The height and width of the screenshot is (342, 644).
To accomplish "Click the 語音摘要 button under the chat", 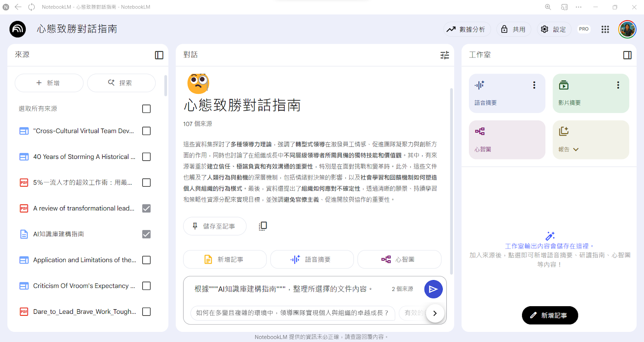I will tap(312, 260).
